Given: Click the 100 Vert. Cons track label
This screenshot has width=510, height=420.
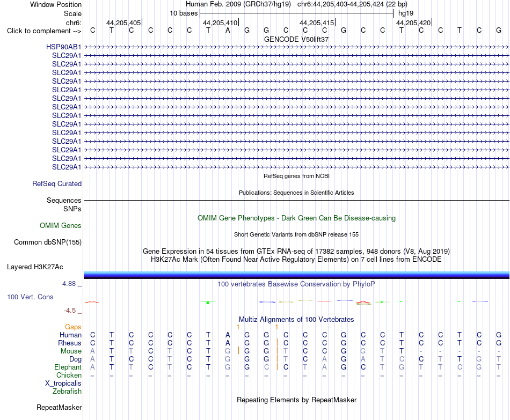Looking at the screenshot, I should click(30, 297).
